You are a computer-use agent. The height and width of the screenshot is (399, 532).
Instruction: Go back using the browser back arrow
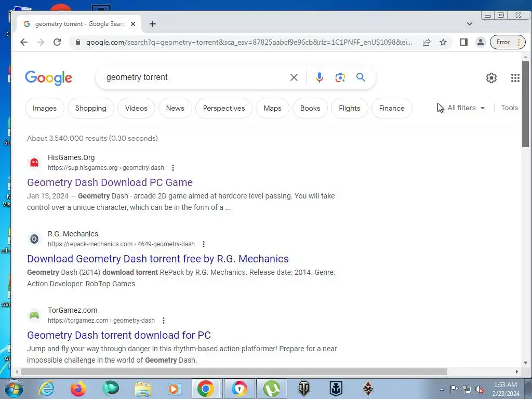[24, 42]
